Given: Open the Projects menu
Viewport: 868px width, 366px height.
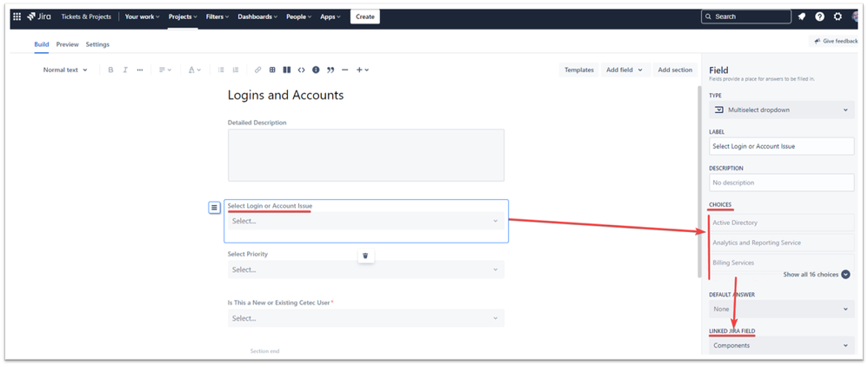Looking at the screenshot, I should (x=183, y=17).
